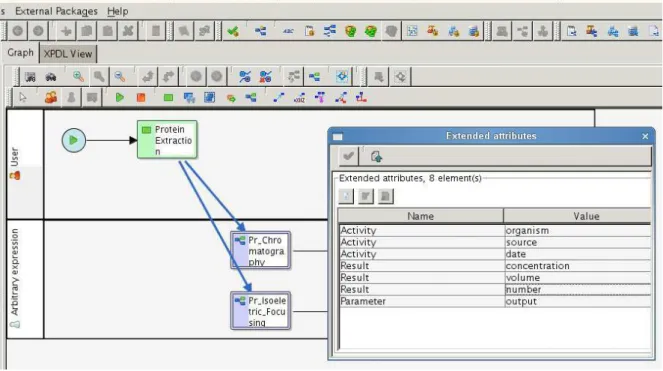Select the green rectangle activity tool

[168, 98]
